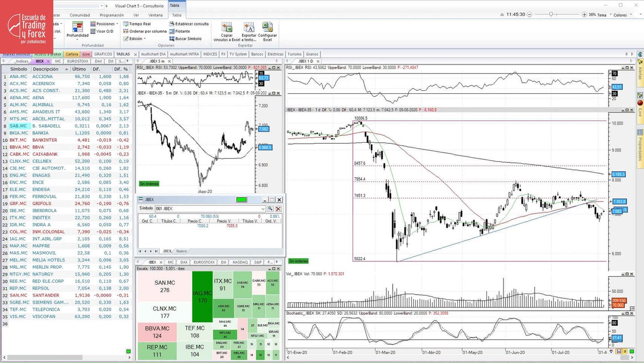Image resolution: width=644 pixels, height=363 pixels.
Task: Select NASDAQ tab in heatmap panel
Action: (x=240, y=262)
